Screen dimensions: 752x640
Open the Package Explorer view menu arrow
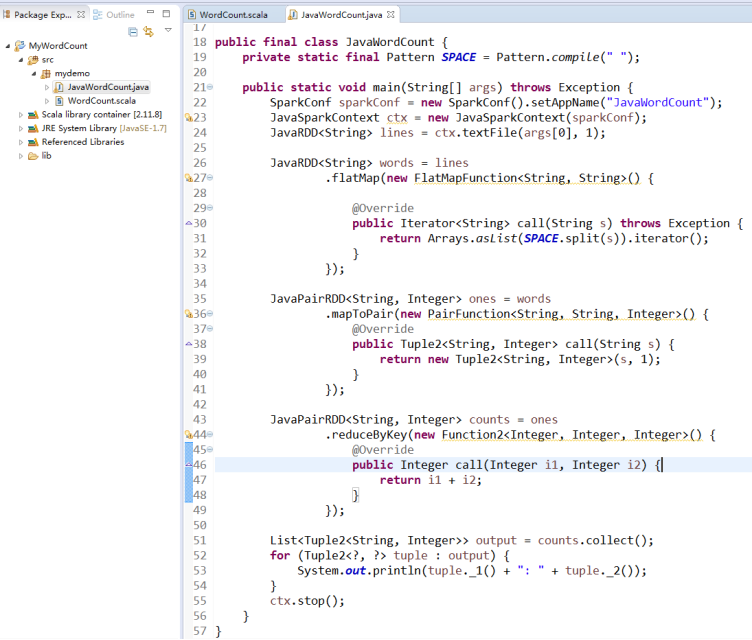pyautogui.click(x=168, y=30)
